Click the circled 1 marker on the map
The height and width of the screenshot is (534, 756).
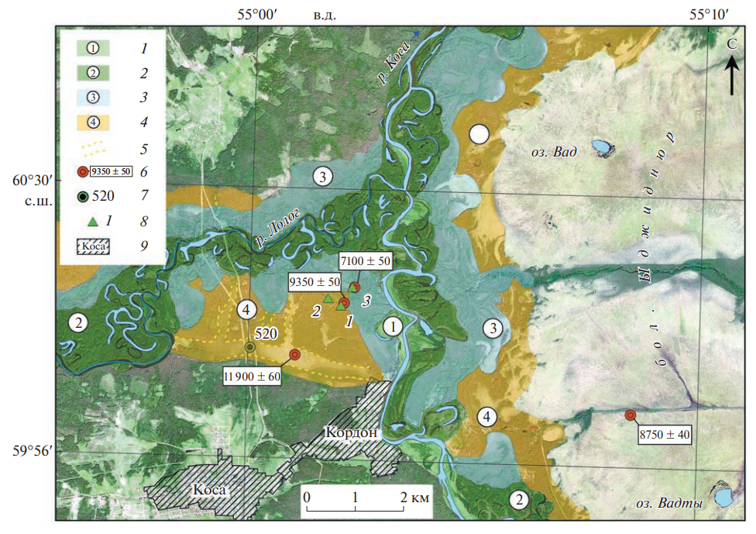(393, 327)
